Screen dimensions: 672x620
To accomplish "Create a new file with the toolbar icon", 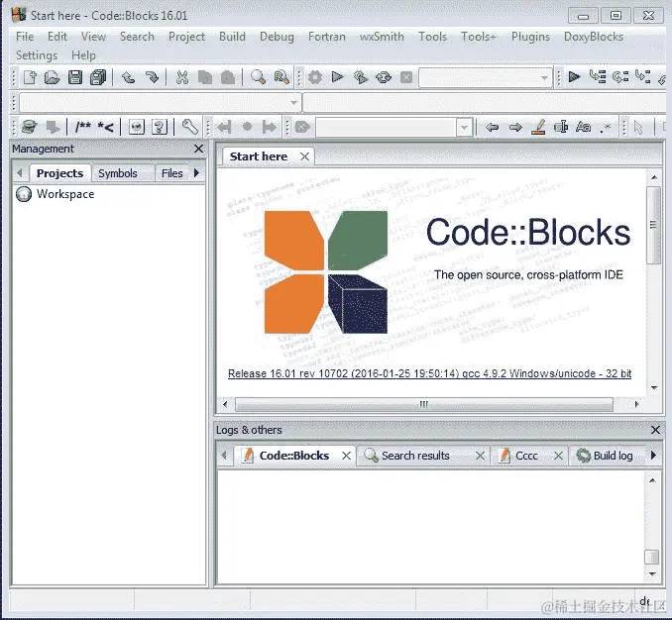I will coord(30,77).
